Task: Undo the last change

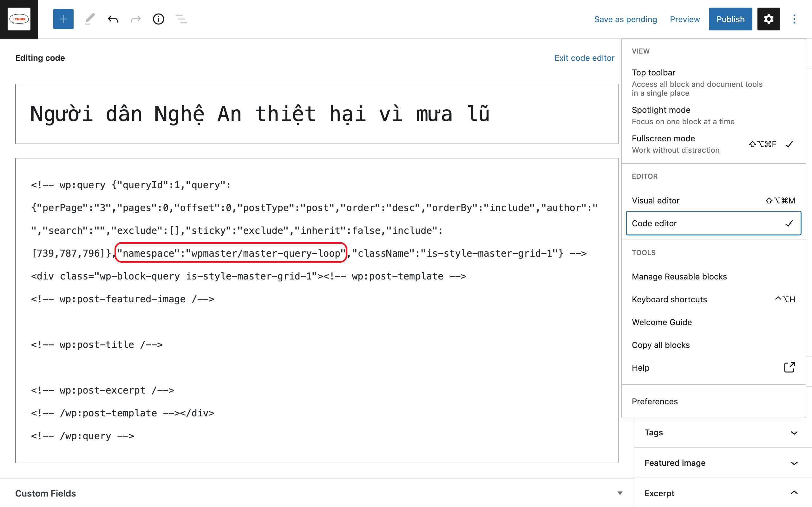Action: point(113,19)
